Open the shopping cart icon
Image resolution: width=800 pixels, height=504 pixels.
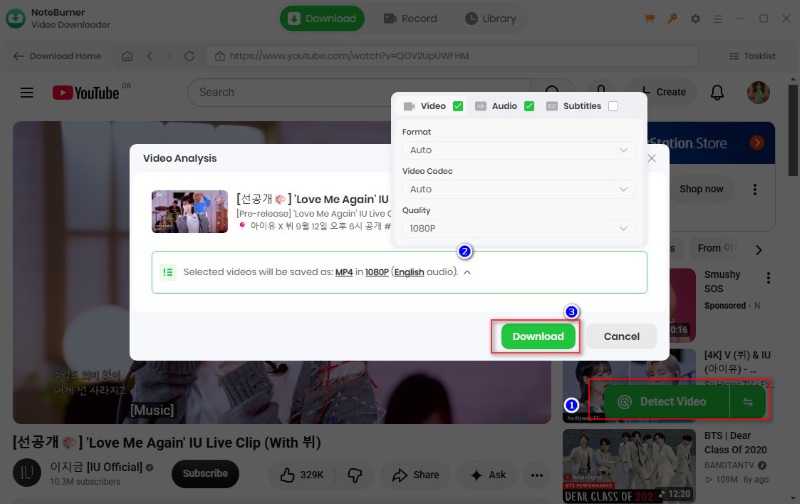(649, 18)
